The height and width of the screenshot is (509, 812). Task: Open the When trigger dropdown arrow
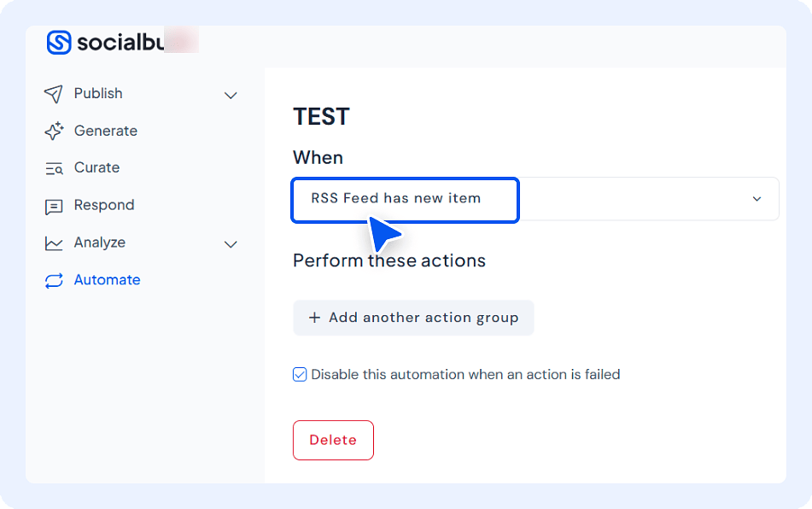pyautogui.click(x=757, y=199)
